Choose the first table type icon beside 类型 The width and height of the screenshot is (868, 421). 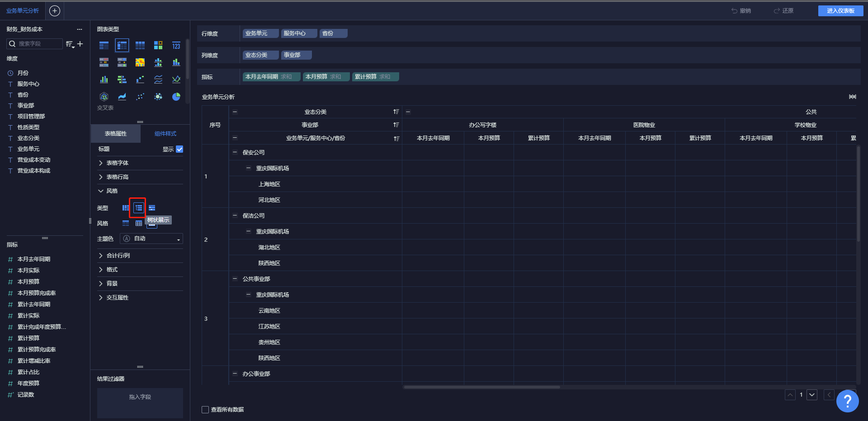pyautogui.click(x=126, y=208)
